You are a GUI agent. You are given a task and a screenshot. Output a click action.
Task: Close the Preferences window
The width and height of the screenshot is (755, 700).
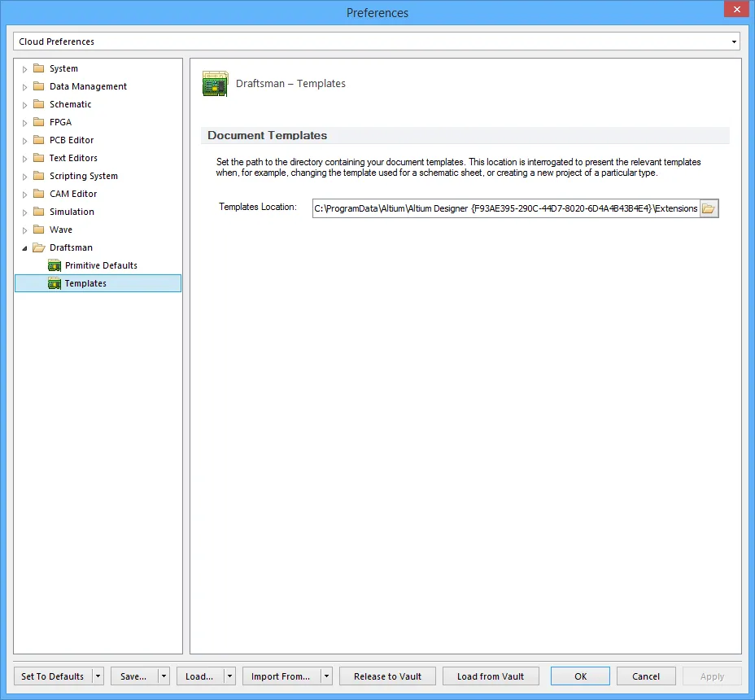pyautogui.click(x=737, y=9)
